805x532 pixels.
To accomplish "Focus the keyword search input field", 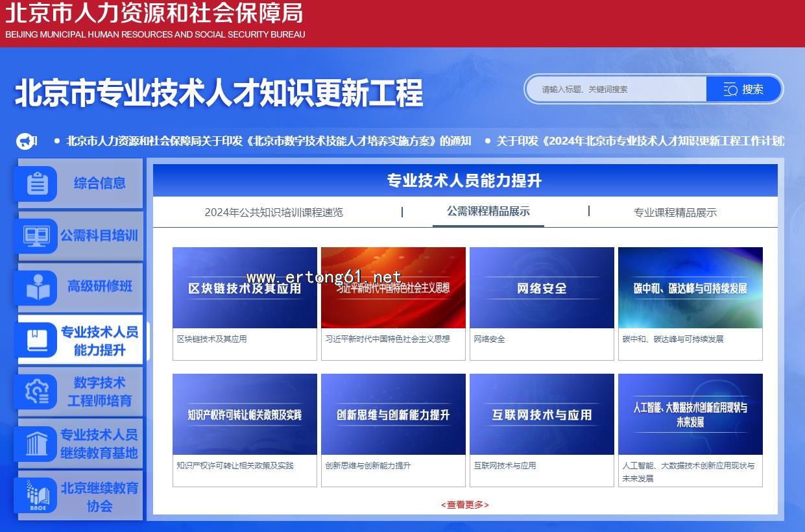I will point(615,90).
